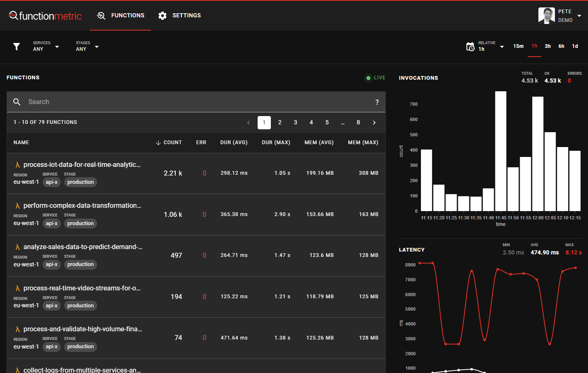Sort by DUR (MAX) column

pos(276,143)
